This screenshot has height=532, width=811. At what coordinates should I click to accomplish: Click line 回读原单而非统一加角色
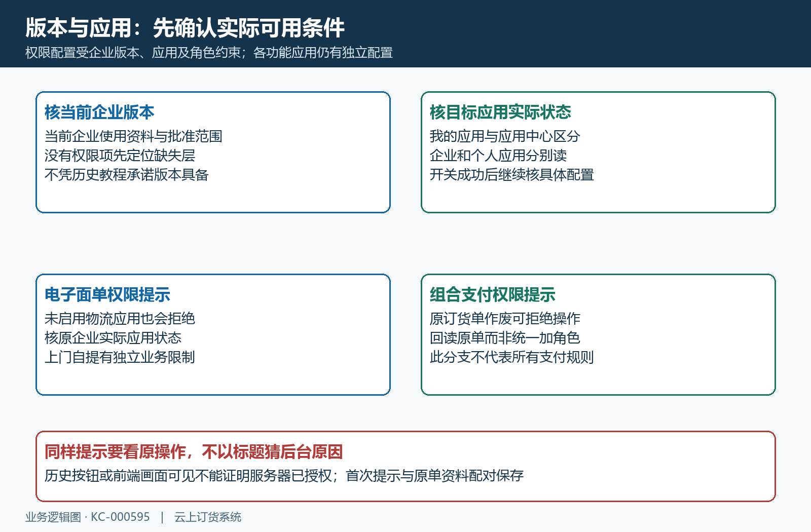(x=505, y=338)
